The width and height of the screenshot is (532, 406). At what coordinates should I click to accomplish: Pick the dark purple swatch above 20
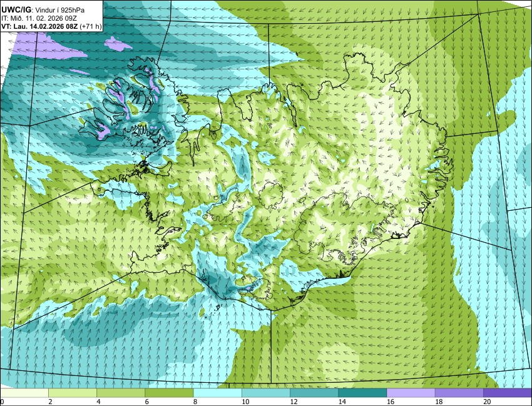[x=508, y=393]
